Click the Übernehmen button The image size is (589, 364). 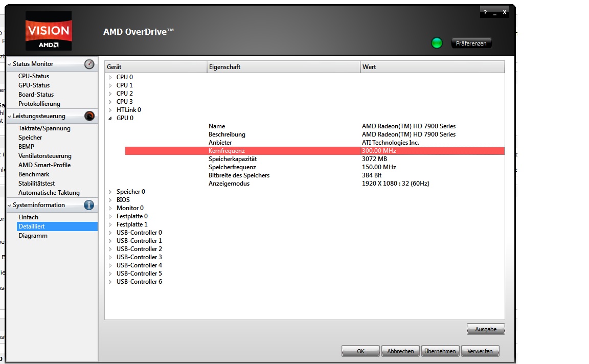[x=440, y=351]
